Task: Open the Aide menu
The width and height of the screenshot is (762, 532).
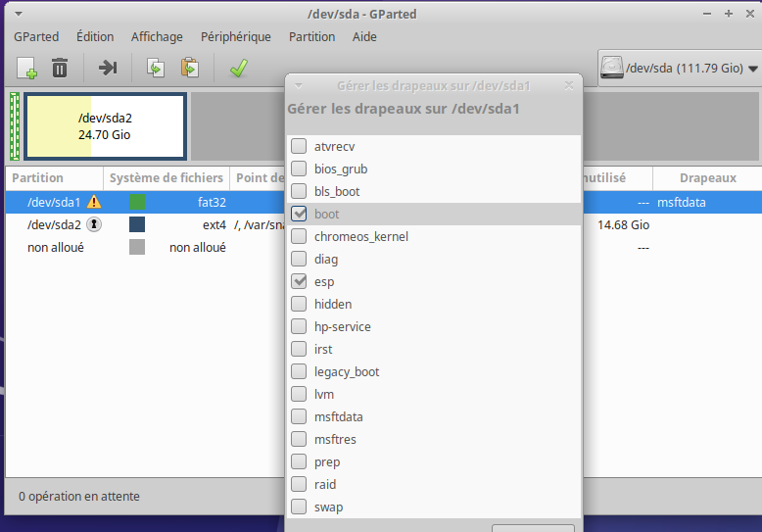Action: click(364, 37)
